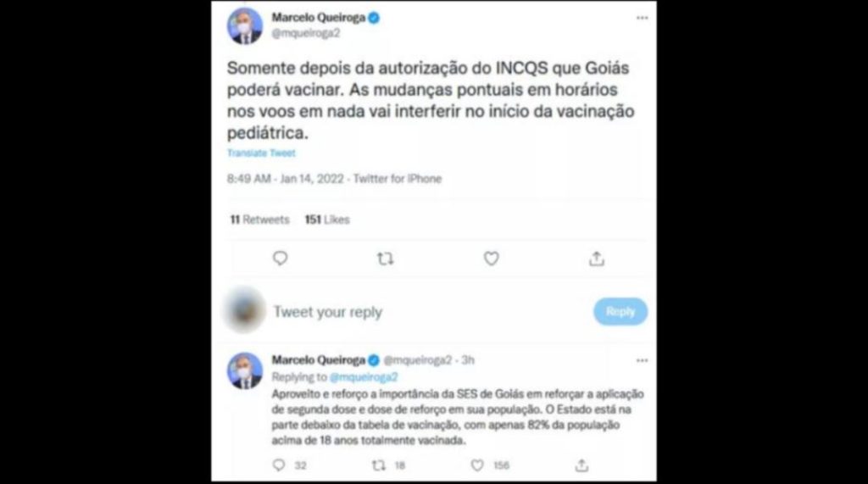Click the reply icon under main tweet
Screen dimensions: 868x484
click(x=280, y=259)
